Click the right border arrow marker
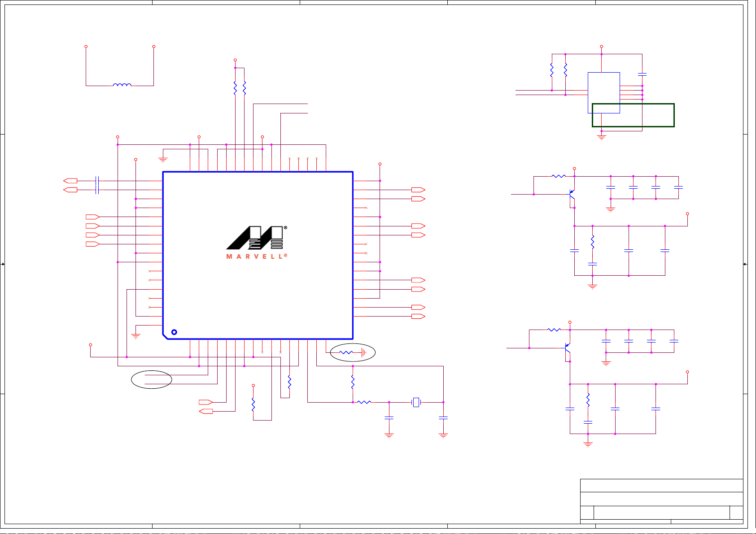 click(x=745, y=265)
